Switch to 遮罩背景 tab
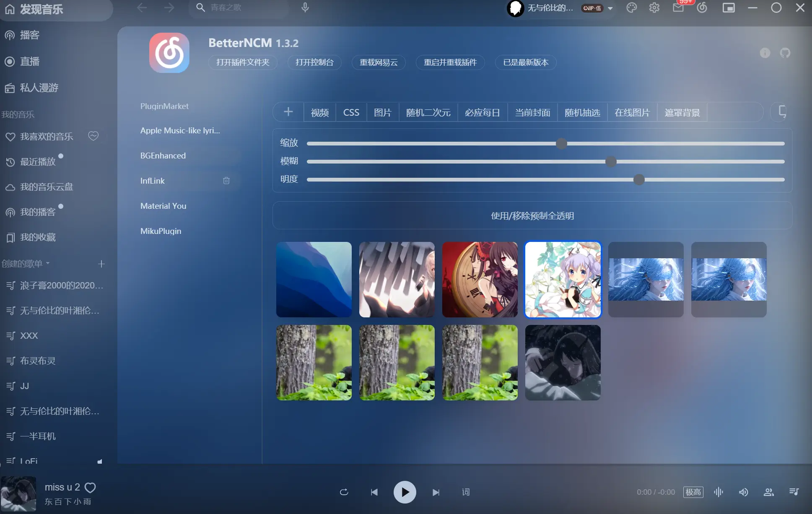This screenshot has width=812, height=514. [682, 112]
